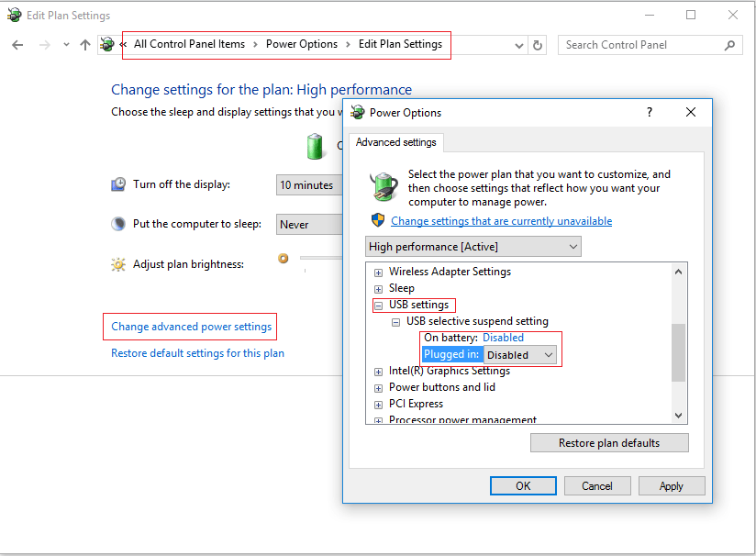Click Edit Plan Settings breadcrumb

[x=400, y=44]
